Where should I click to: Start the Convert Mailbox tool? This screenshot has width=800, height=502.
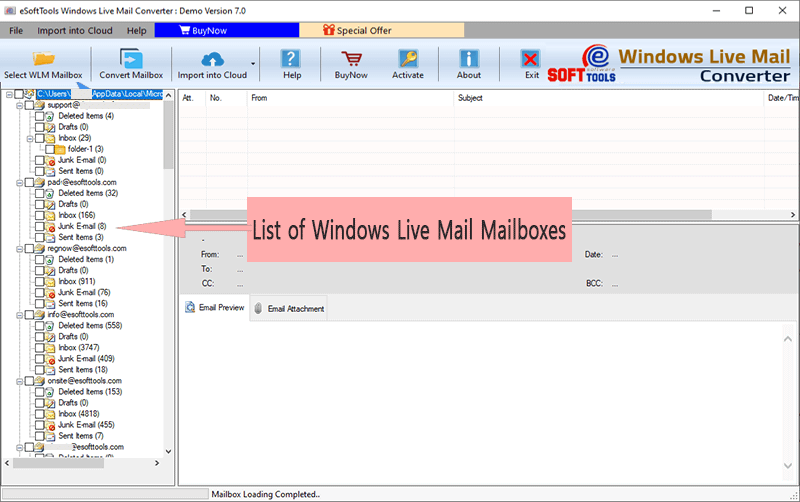tap(131, 65)
